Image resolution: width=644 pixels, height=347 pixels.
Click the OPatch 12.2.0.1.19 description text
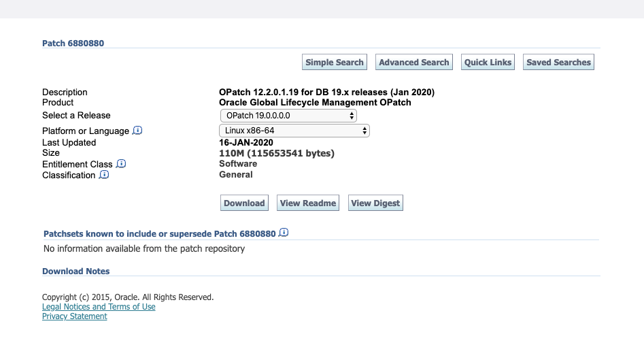coord(326,92)
